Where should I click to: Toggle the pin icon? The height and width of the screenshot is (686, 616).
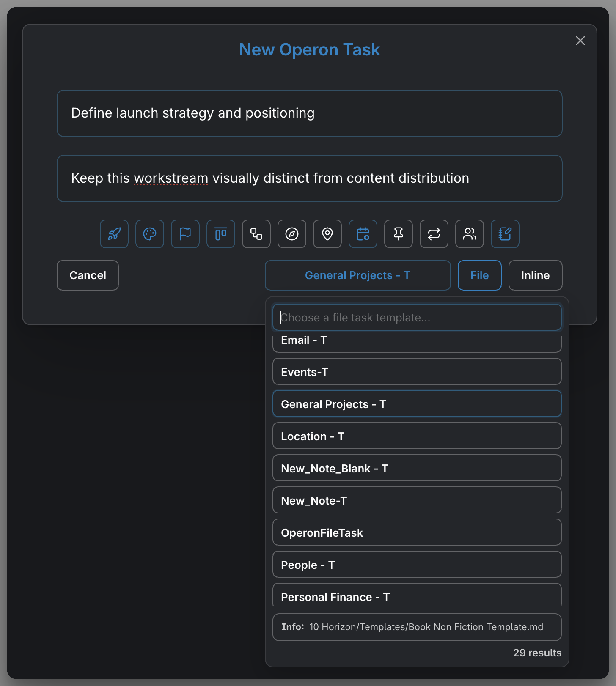click(x=399, y=234)
